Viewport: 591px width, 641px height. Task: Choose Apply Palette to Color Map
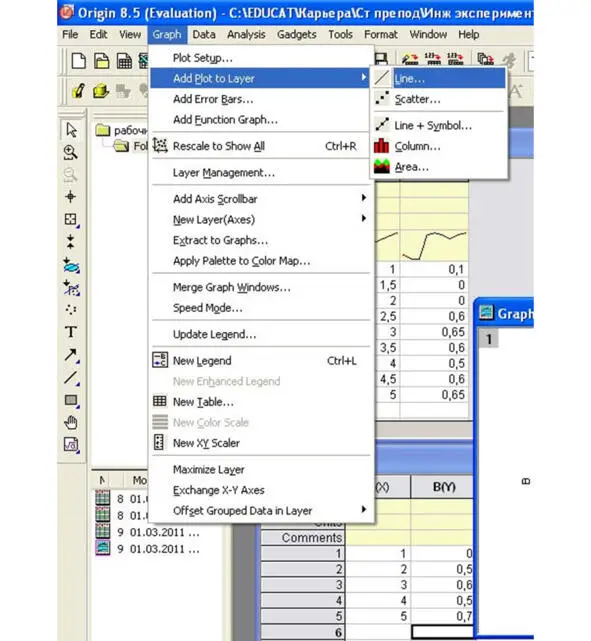(x=260, y=261)
